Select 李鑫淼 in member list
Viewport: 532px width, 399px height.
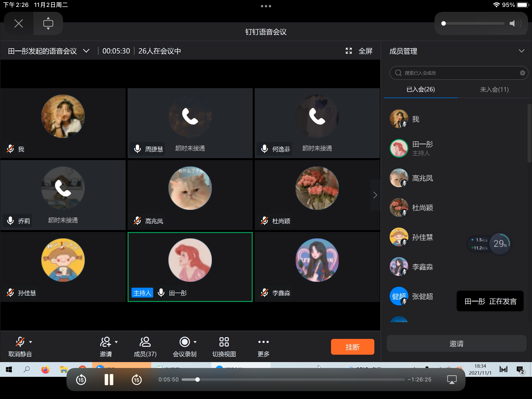[x=456, y=266]
